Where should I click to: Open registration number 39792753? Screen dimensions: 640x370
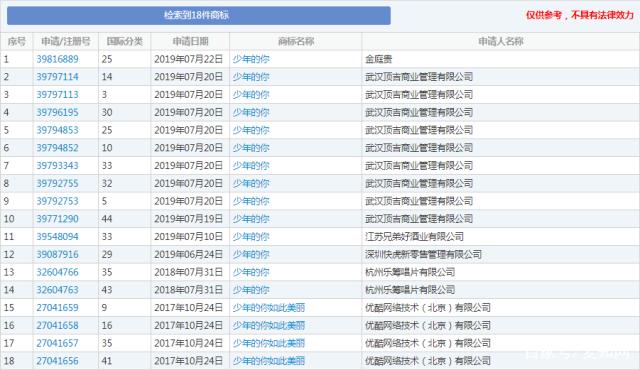tap(57, 201)
